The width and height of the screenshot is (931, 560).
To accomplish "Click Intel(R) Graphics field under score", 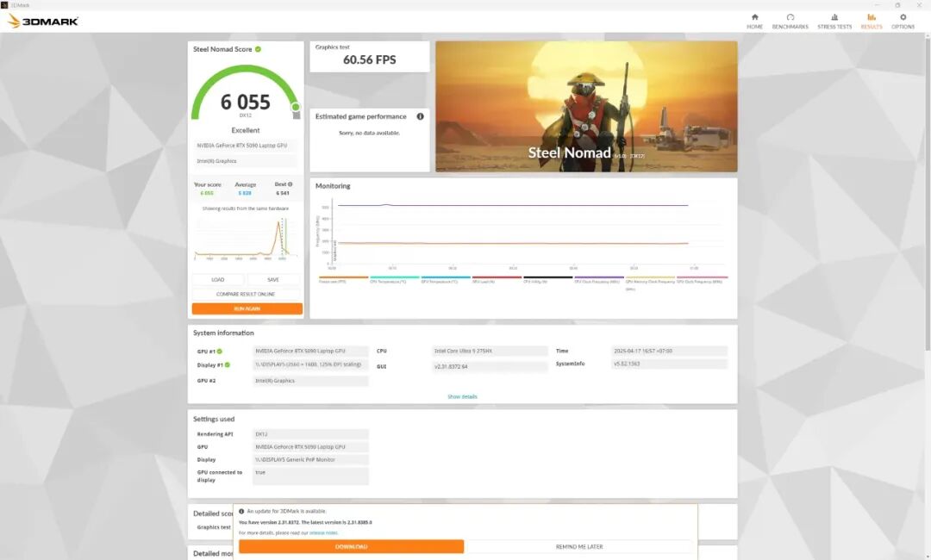I will tap(245, 161).
